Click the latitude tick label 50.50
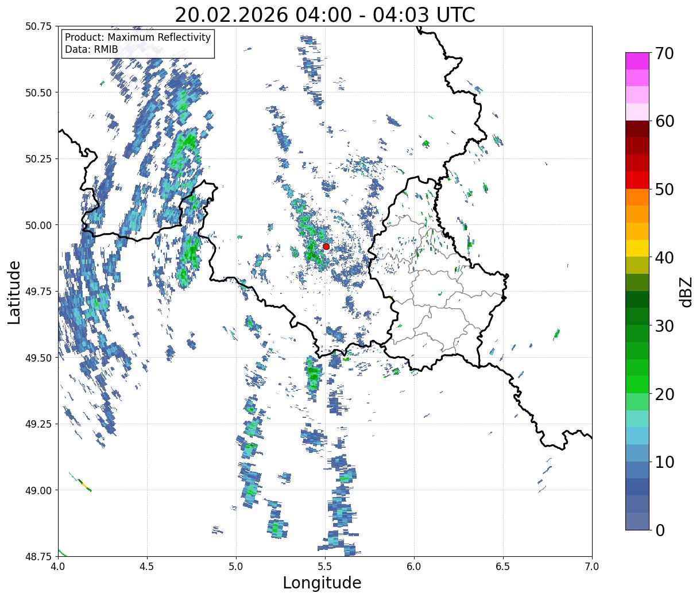The image size is (700, 597). pos(38,92)
